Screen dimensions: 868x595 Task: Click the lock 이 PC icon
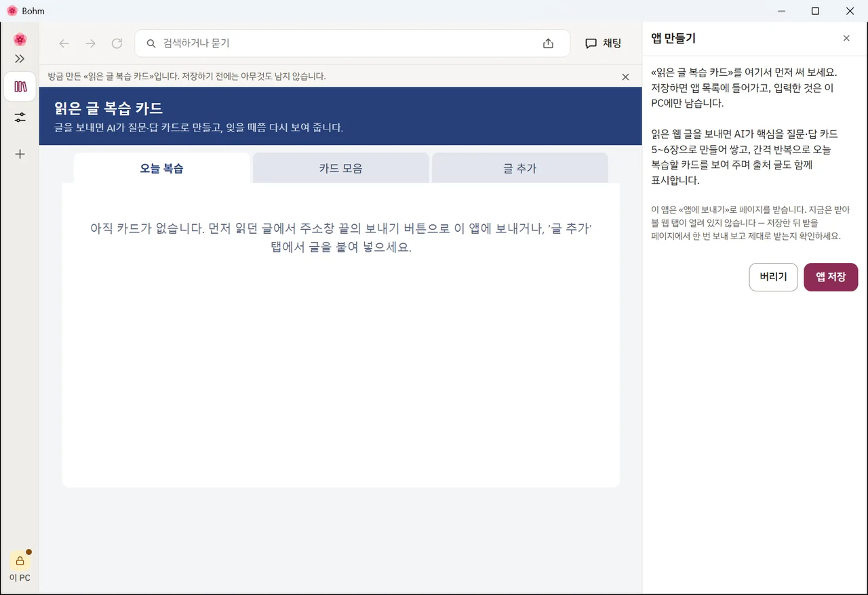pyautogui.click(x=20, y=567)
